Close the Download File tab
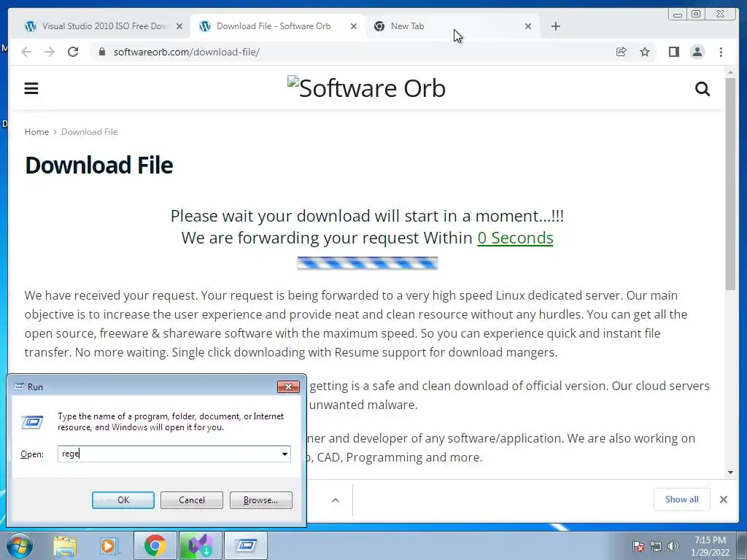 [354, 26]
